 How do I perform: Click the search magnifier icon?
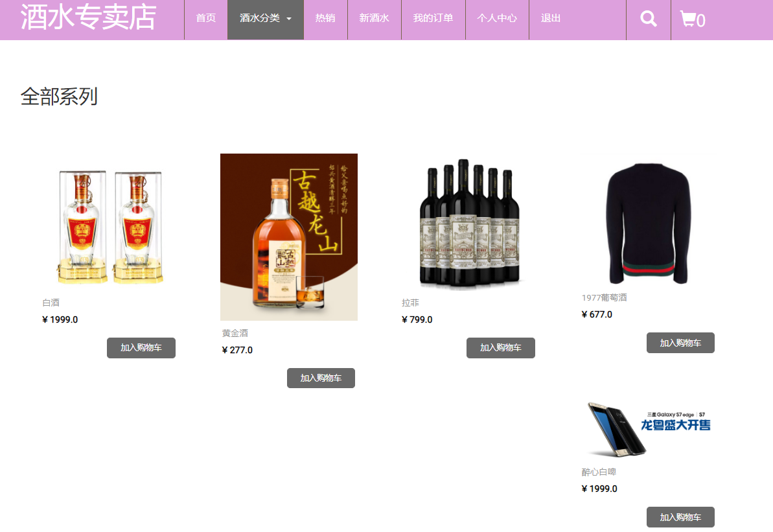point(649,19)
